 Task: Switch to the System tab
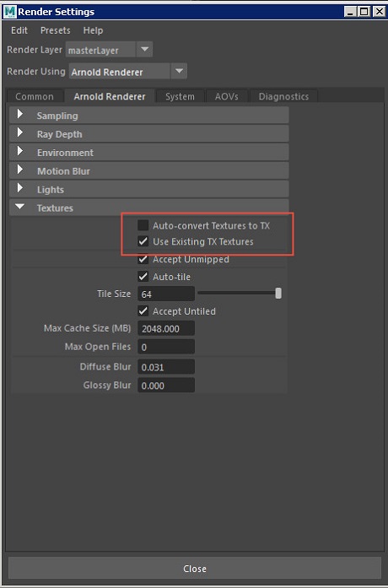180,96
